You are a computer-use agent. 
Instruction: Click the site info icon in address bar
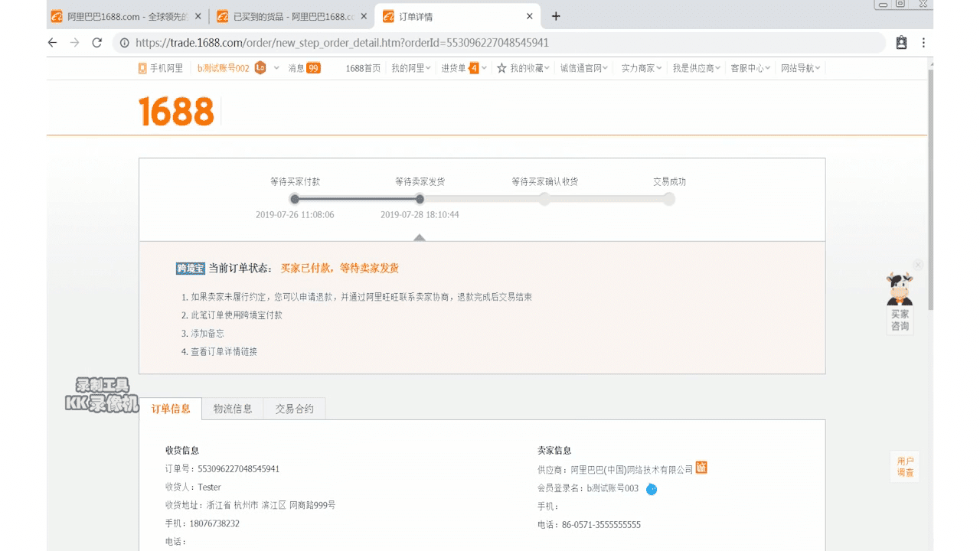coord(124,43)
